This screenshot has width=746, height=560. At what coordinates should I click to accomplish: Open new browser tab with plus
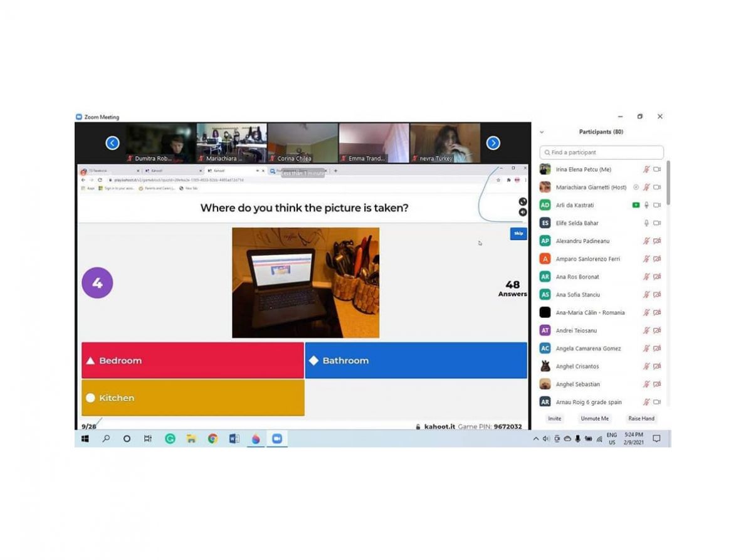point(335,171)
